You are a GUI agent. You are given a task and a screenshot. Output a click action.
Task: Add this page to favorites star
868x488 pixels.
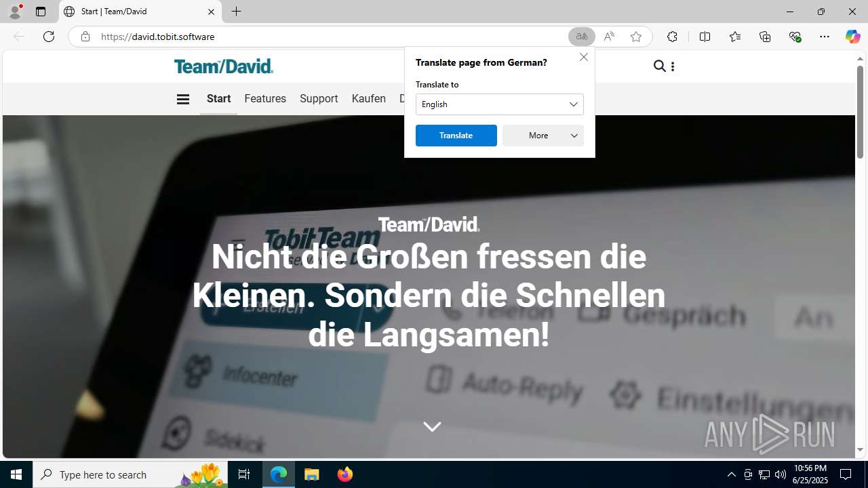tap(636, 37)
